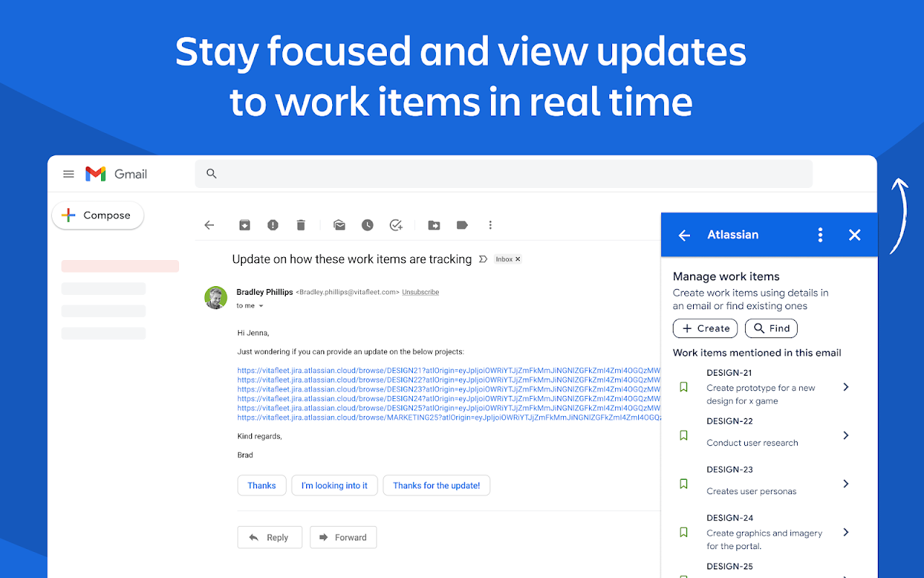Click inside the Gmail search field
Viewport: 924px width, 578px height.
coord(504,174)
